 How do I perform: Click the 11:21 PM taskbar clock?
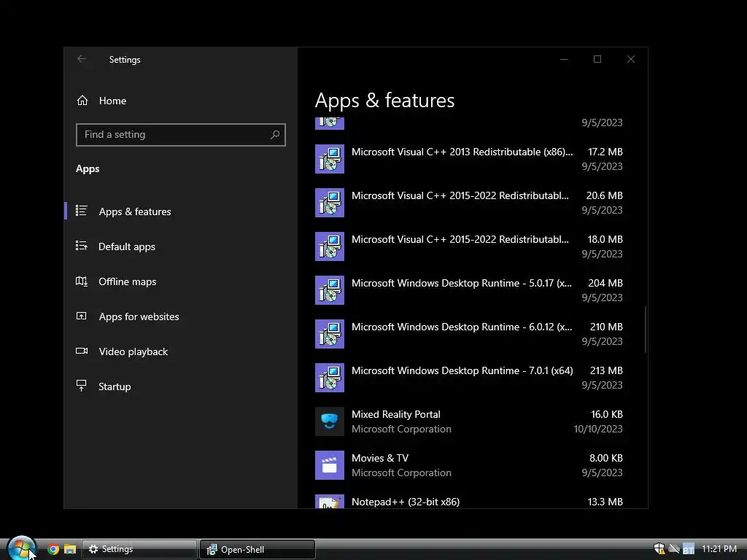719,548
